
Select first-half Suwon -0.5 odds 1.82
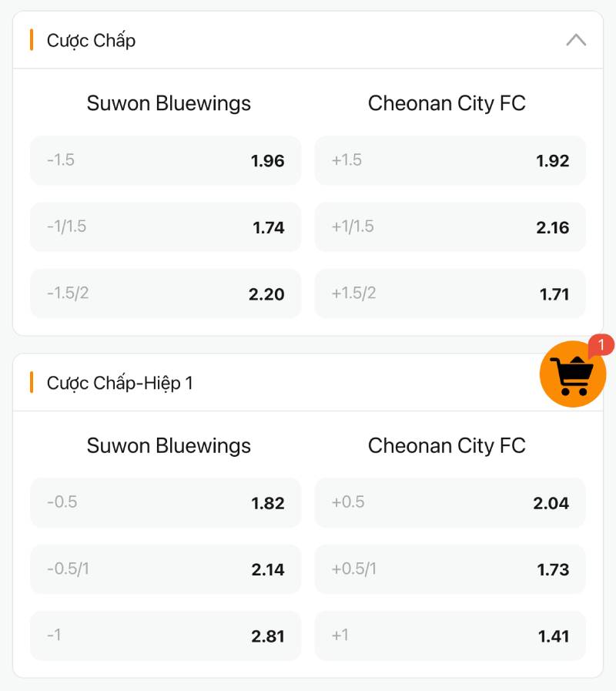pyautogui.click(x=166, y=503)
